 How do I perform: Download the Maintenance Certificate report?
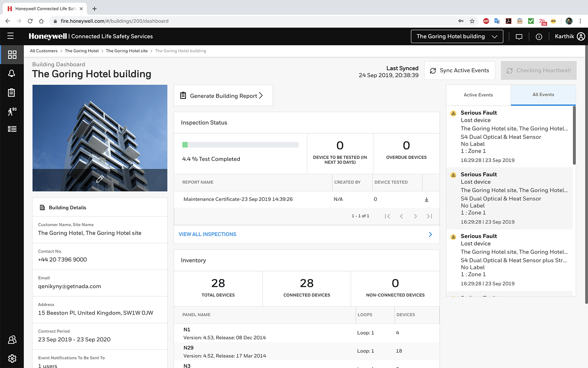[x=426, y=199]
